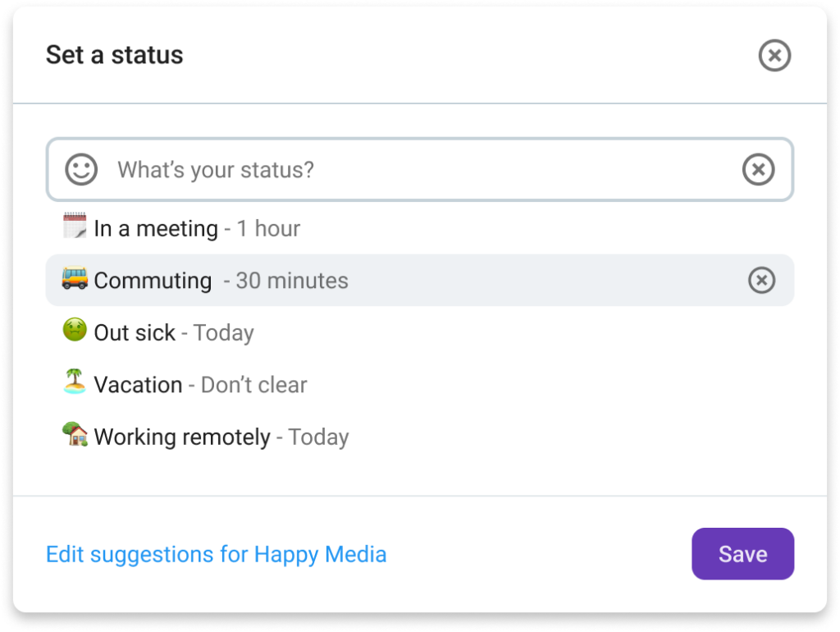The width and height of the screenshot is (840, 632).
Task: Open the emoji picker smiley icon
Action: tap(81, 170)
